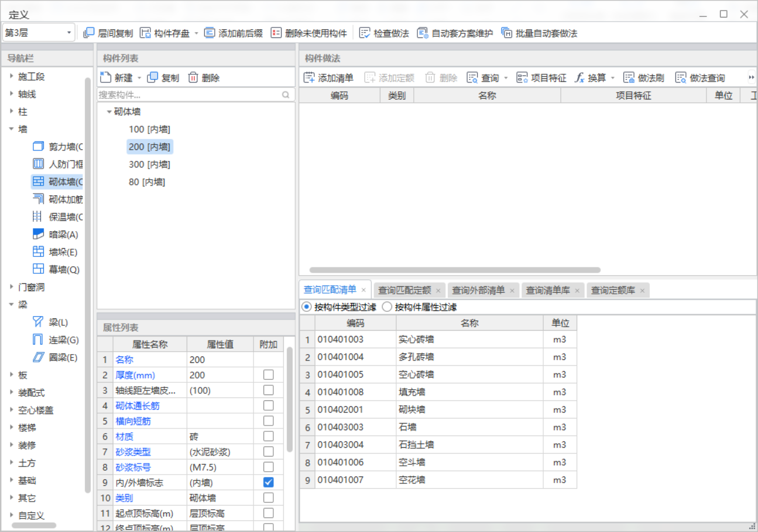758x532 pixels.
Task: Select 梁(L) in the navigation bar
Action: point(50,322)
